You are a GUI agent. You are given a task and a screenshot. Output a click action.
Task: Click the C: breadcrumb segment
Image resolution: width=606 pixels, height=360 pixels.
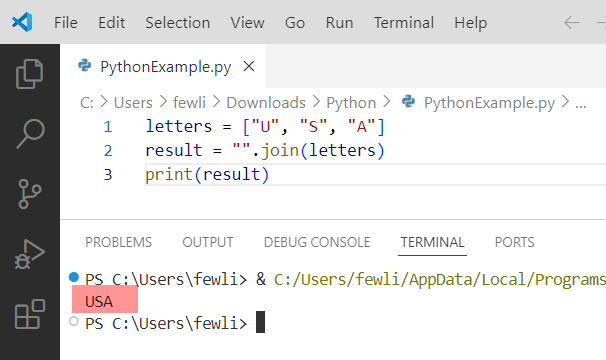tap(87, 102)
